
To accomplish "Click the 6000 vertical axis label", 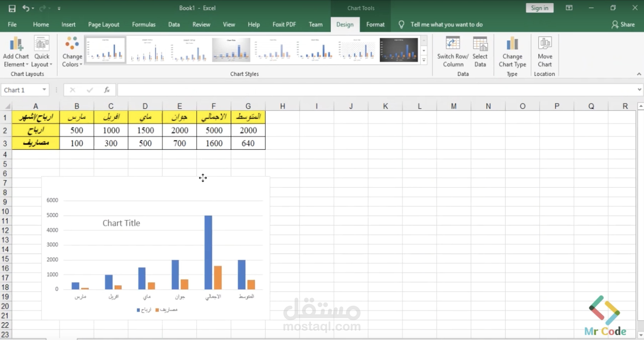I will (x=52, y=200).
